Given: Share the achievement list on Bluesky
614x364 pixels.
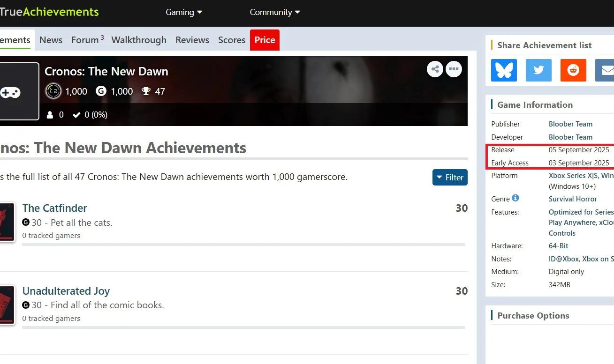Looking at the screenshot, I should click(504, 70).
